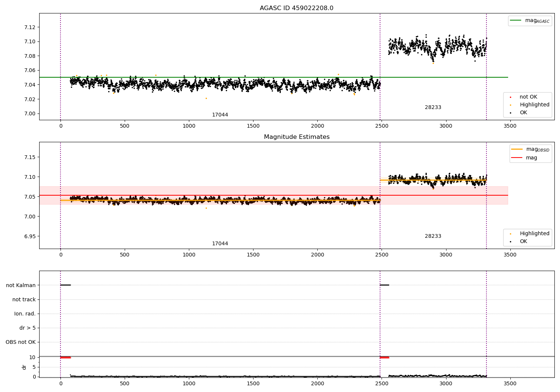This screenshot has width=560, height=392.
Task: Click y-axis tick 7.05 in middle plot
Action: (30, 197)
